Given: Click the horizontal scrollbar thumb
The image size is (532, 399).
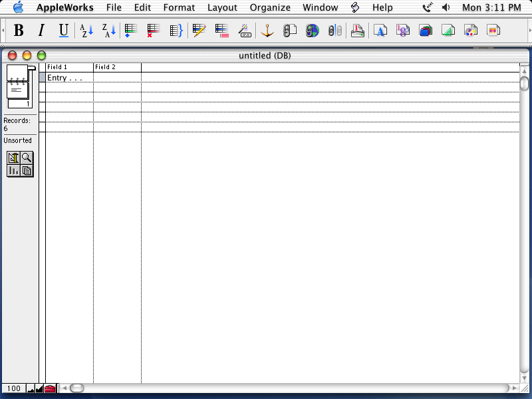Looking at the screenshot, I should (x=77, y=388).
